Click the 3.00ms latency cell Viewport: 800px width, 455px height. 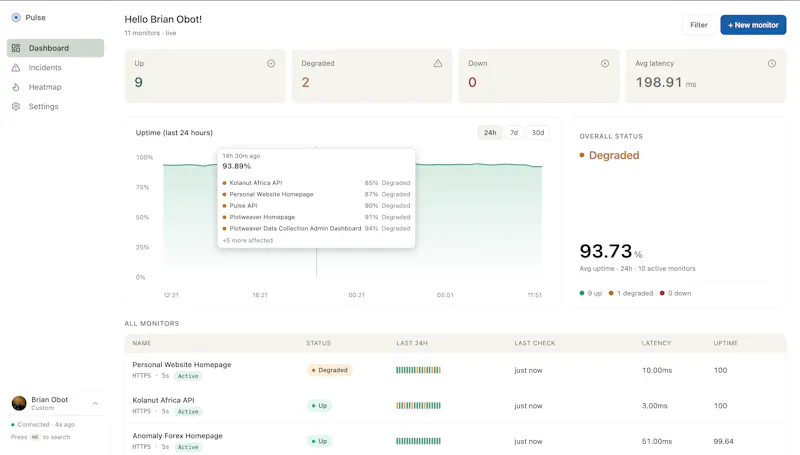coord(655,406)
